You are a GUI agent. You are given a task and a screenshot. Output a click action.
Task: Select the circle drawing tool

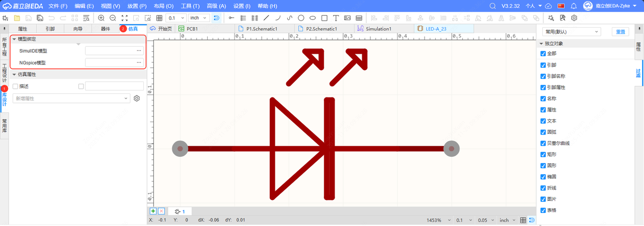(x=301, y=18)
